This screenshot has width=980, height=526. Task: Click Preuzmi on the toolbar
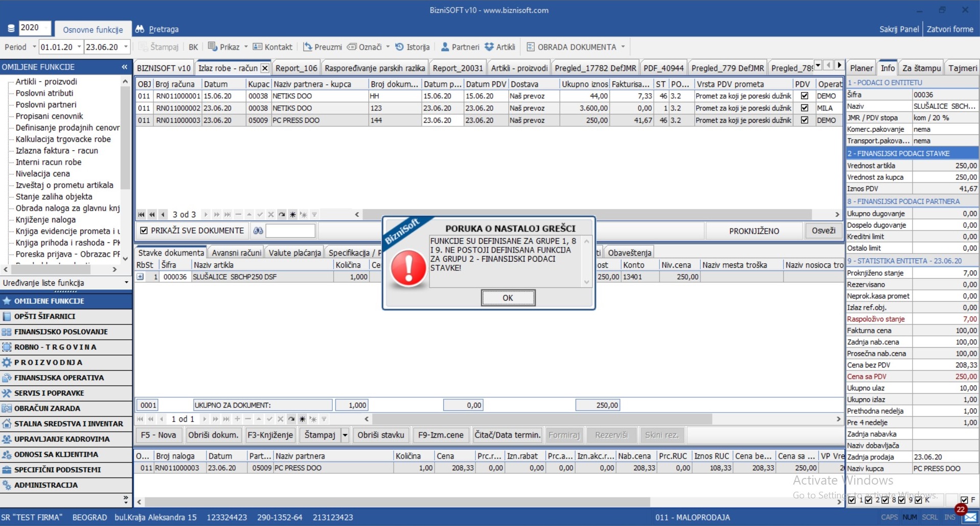coord(323,47)
